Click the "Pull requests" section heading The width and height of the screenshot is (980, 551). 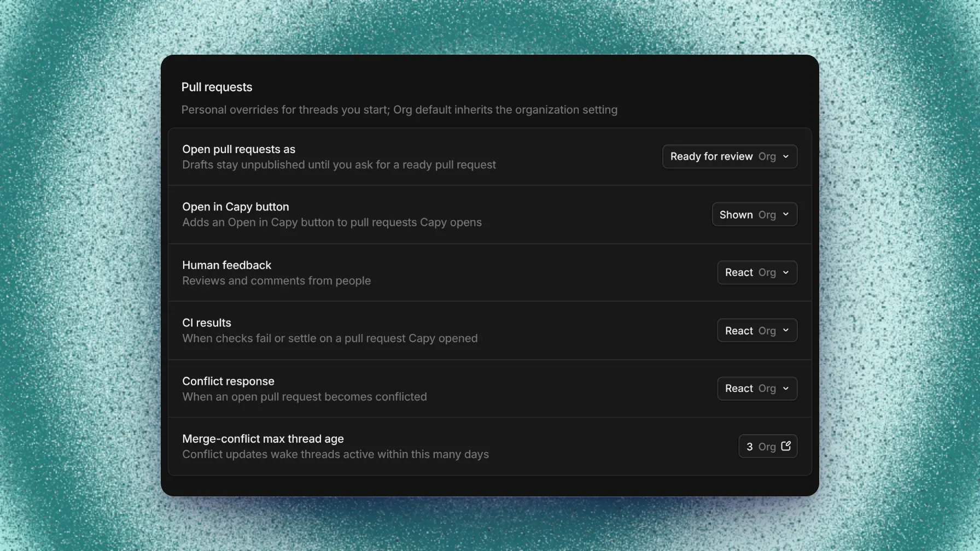coord(217,87)
